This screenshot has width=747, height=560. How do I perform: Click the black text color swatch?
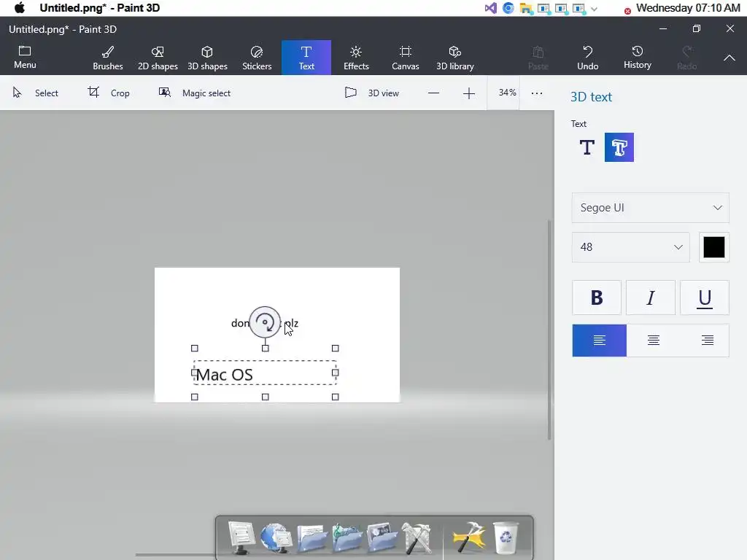tap(713, 247)
